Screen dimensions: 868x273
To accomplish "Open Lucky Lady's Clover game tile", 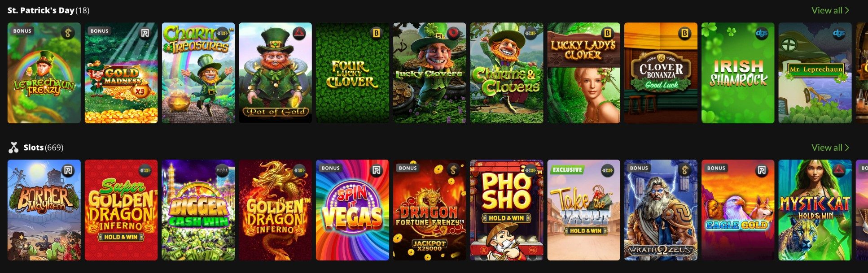I will 583,73.
